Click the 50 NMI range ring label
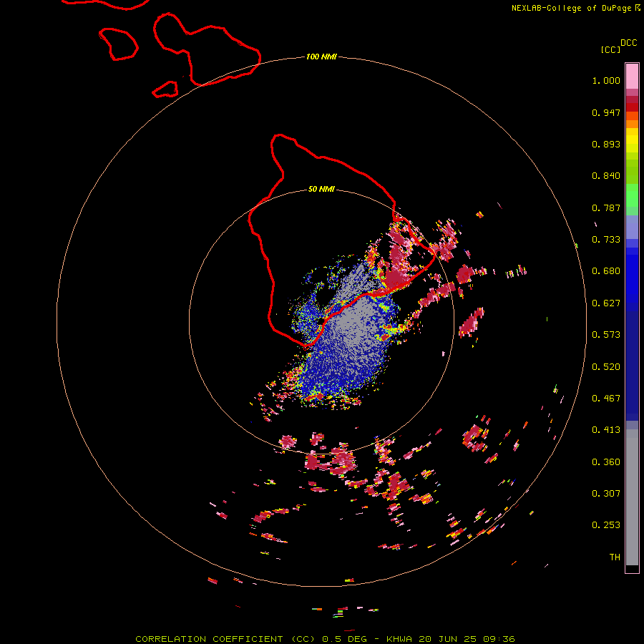 (x=321, y=190)
